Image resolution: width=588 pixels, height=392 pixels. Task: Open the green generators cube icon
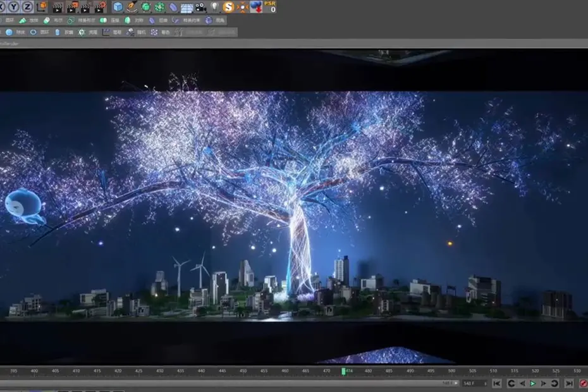pos(145,7)
